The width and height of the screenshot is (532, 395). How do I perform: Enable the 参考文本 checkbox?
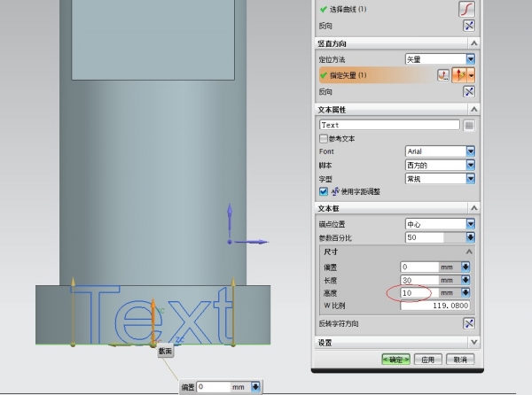[324, 138]
